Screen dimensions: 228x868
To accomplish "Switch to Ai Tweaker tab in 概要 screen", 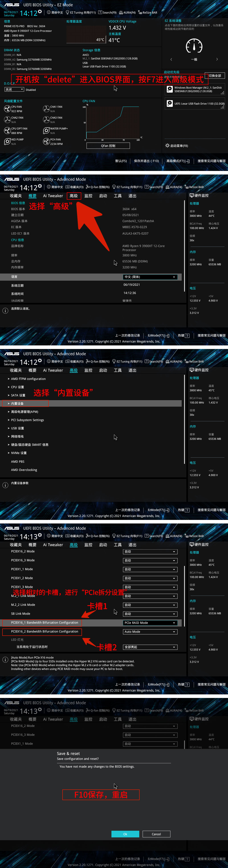I will 53,196.
